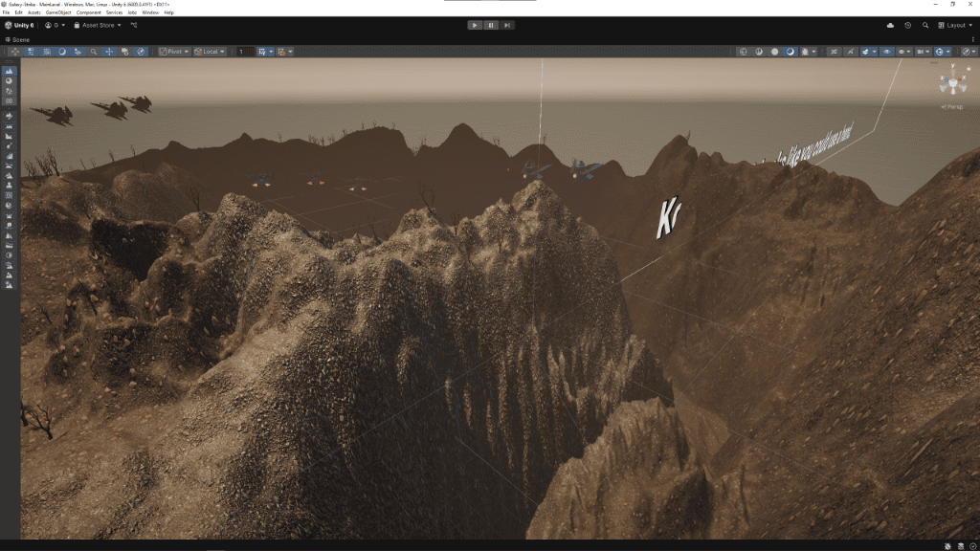
Task: Open Unity Cloud services icon
Action: 890,25
